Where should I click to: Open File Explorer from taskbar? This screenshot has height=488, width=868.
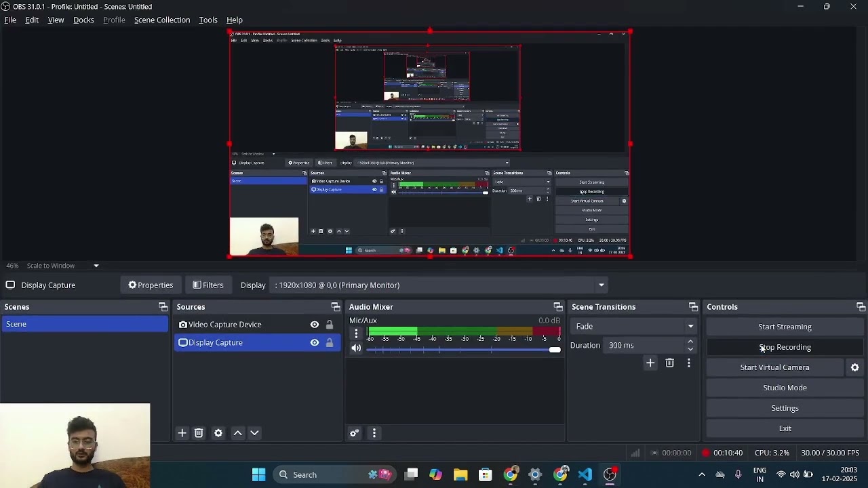pyautogui.click(x=460, y=474)
